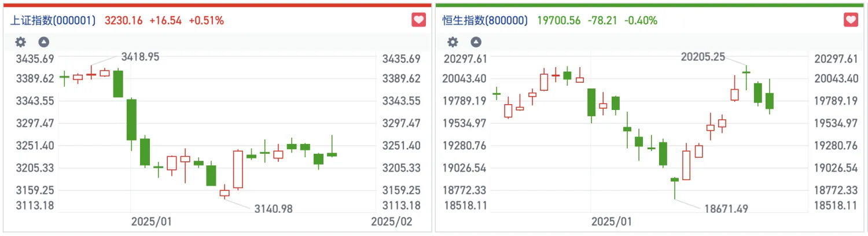Select the 2025/02 date label on 上证指数 chart
Image resolution: width=868 pixels, height=236 pixels.
pos(391,222)
